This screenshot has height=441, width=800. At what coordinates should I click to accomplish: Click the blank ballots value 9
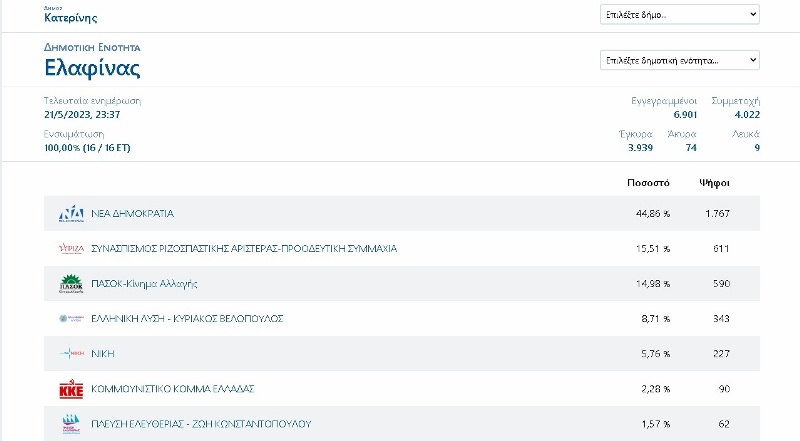(x=757, y=148)
